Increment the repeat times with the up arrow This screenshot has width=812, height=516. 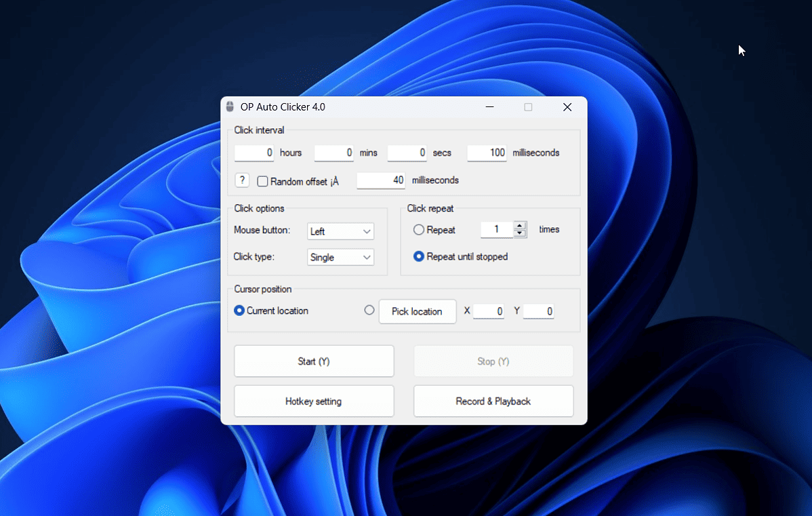coord(520,226)
